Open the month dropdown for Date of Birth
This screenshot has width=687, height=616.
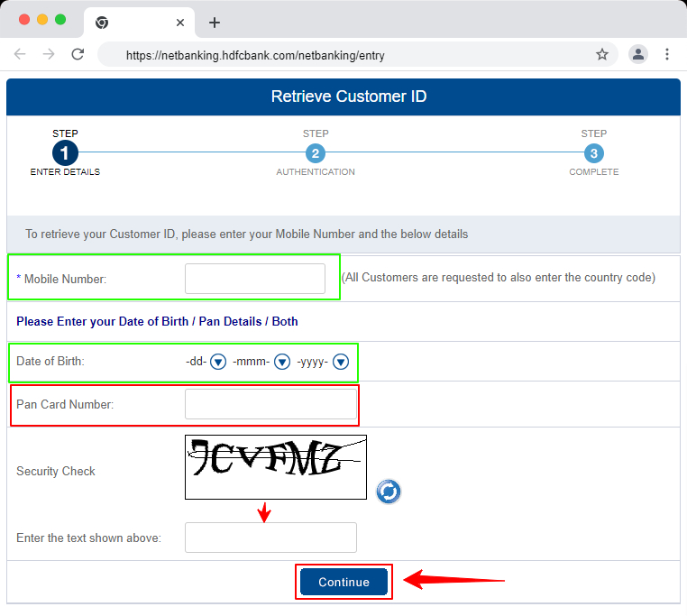[282, 362]
